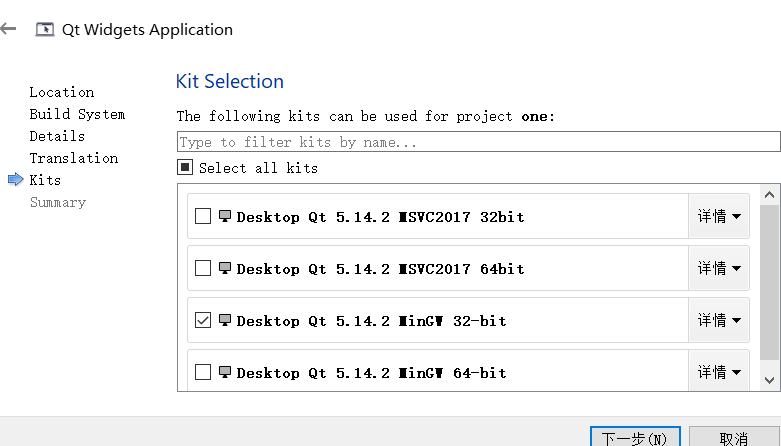Focus the filter kits by name field
The width and height of the screenshot is (781, 446).
coord(478,142)
